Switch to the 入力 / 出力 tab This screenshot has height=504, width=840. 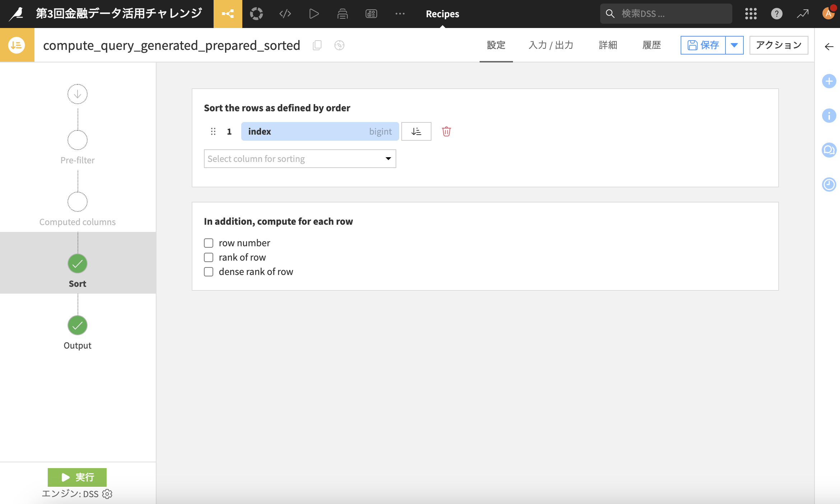(x=551, y=45)
